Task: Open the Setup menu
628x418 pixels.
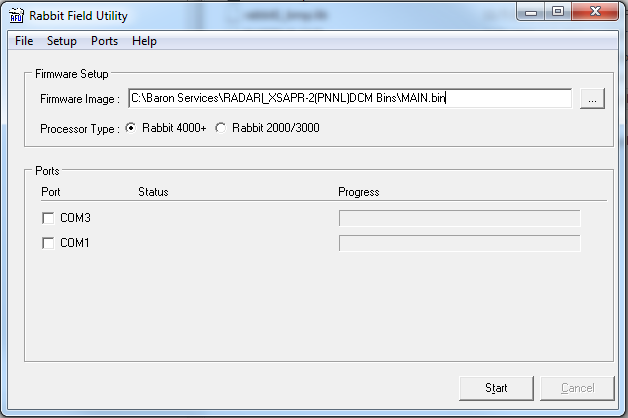Action: coord(61,41)
